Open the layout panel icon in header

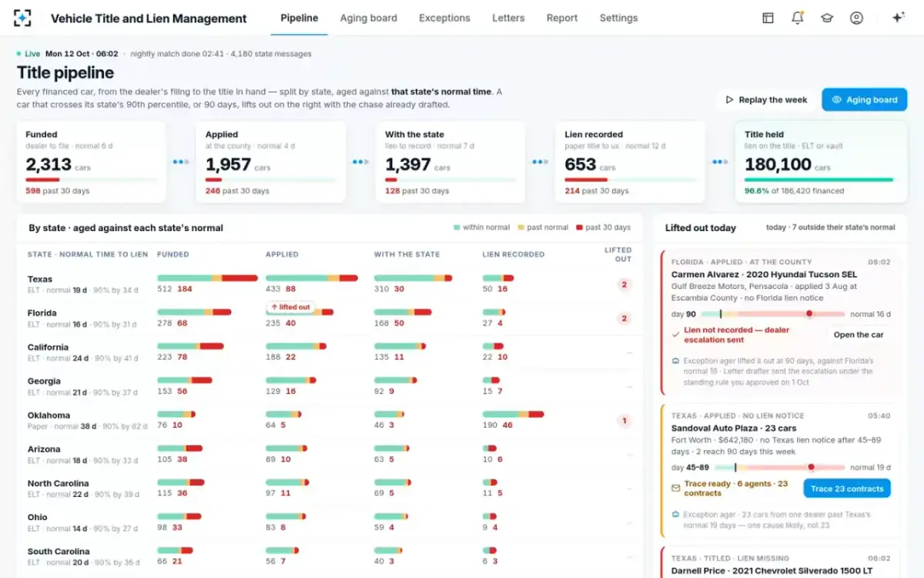768,18
